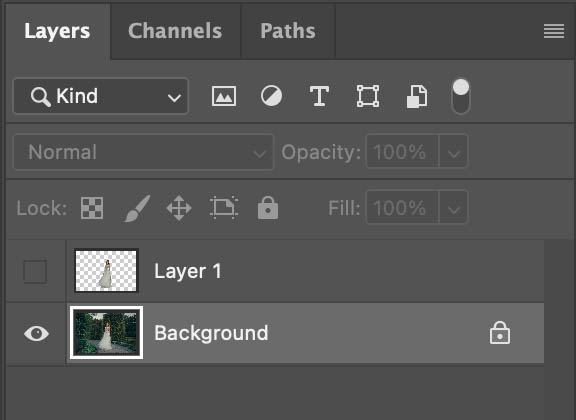The image size is (576, 420).
Task: Filter for type layers icon
Action: (319, 96)
